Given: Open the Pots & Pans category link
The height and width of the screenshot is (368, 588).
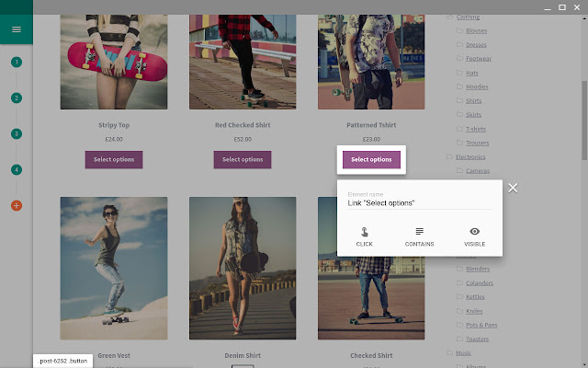Looking at the screenshot, I should click(x=481, y=325).
